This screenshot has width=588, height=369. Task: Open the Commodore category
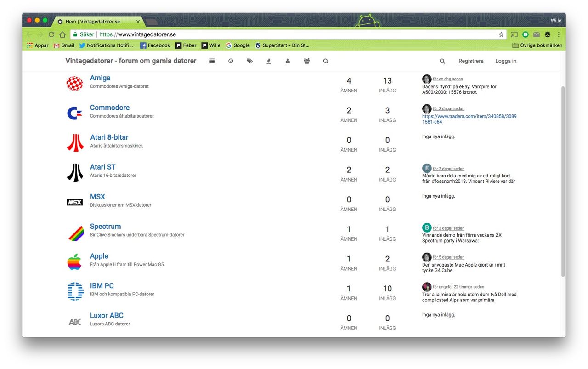coord(110,108)
